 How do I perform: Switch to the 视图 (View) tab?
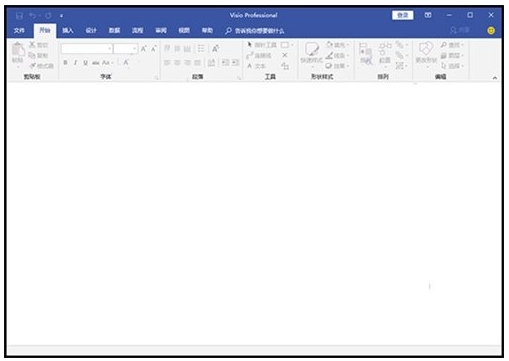(184, 31)
